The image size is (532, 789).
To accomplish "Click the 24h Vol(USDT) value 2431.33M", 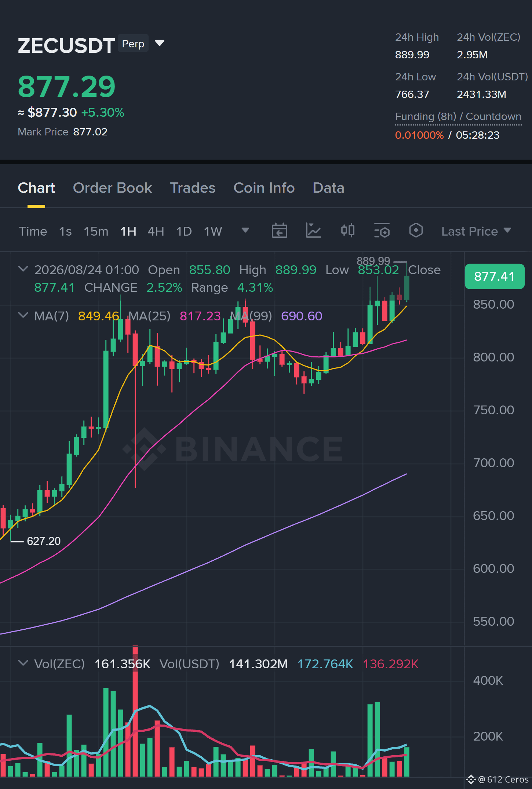I will click(481, 94).
